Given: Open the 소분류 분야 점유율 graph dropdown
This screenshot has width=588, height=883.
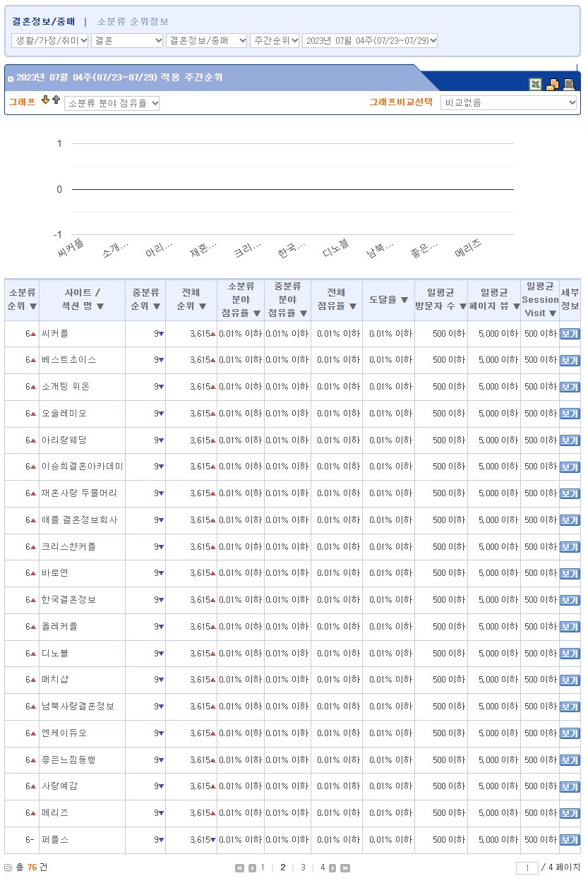Looking at the screenshot, I should pyautogui.click(x=112, y=104).
